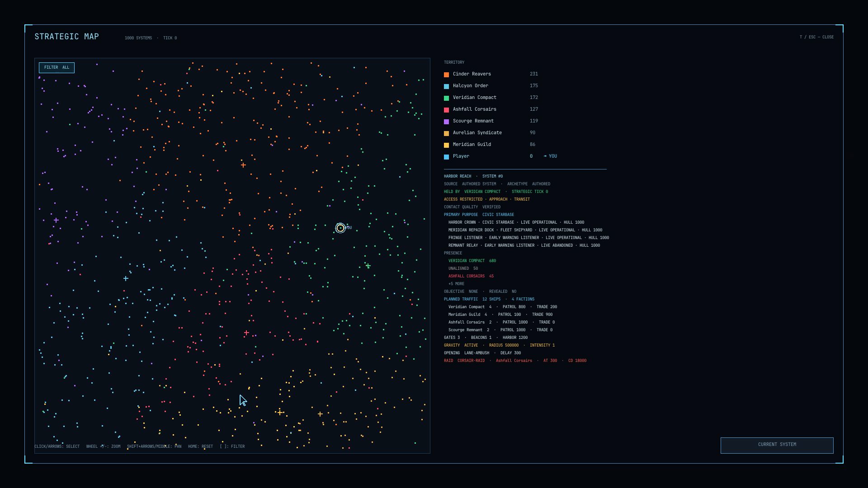
Task: Click the 'GATES 3 · BEACONS 1' line
Action: point(486,338)
